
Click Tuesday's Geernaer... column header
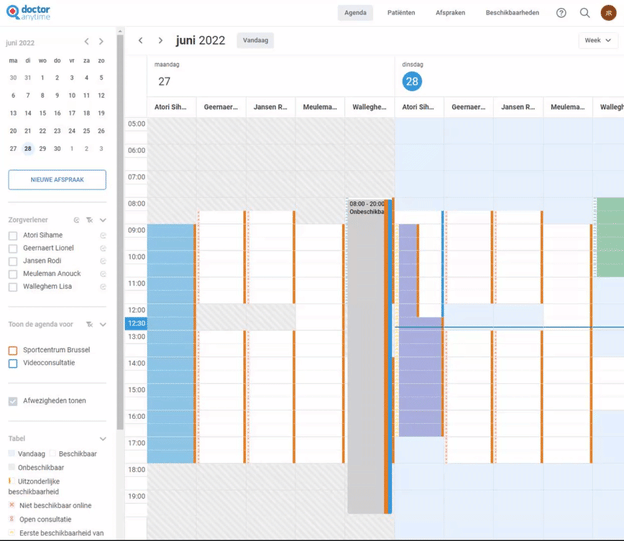pyautogui.click(x=469, y=107)
